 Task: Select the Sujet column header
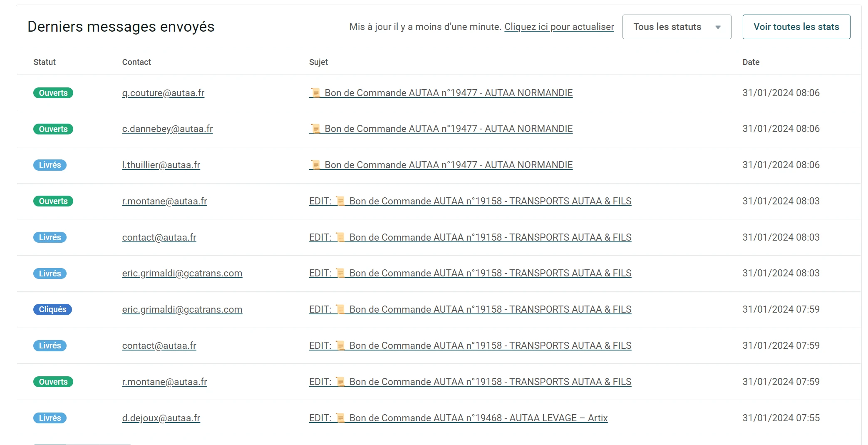[318, 62]
